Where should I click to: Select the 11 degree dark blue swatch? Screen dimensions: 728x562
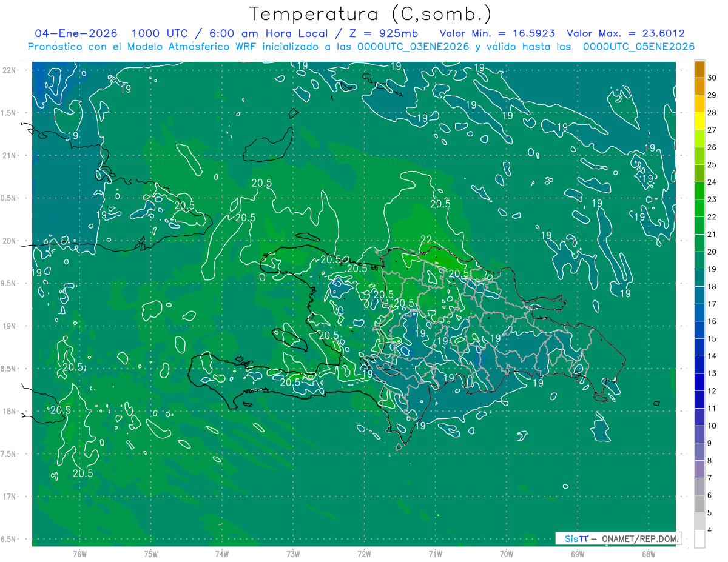tap(699, 400)
